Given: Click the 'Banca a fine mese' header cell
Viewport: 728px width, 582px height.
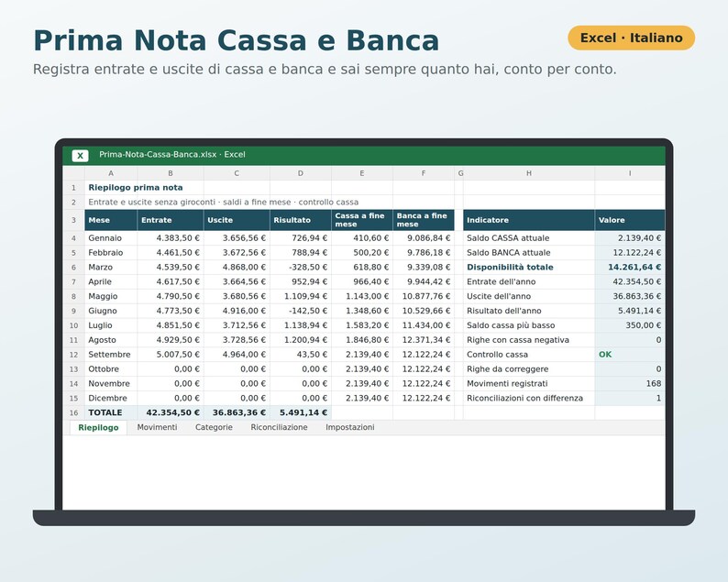Looking at the screenshot, I should pyautogui.click(x=424, y=220).
